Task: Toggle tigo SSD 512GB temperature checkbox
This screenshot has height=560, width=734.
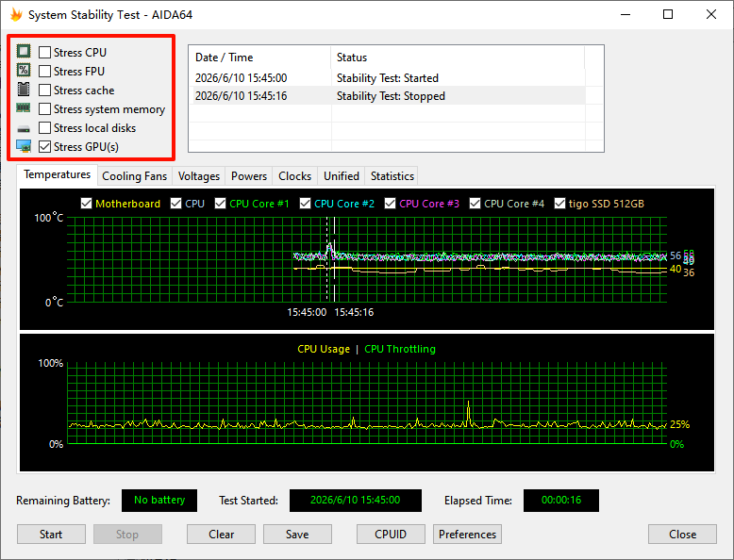Action: coord(559,204)
